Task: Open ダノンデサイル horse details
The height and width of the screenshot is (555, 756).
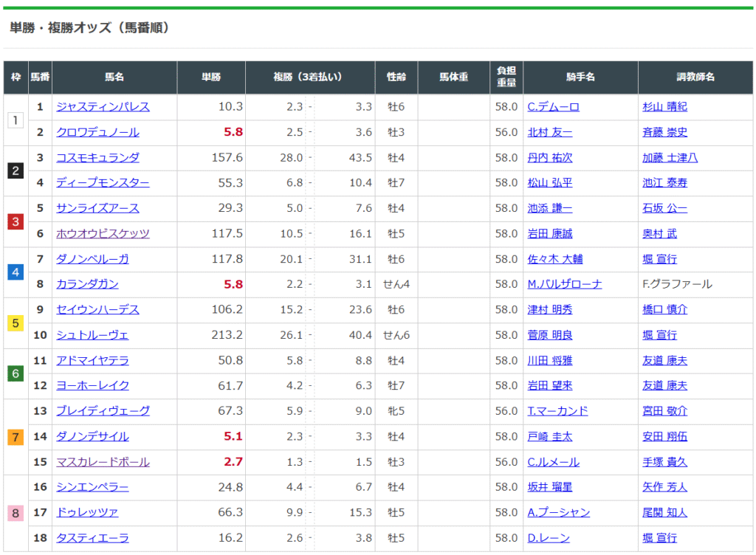Action: pyautogui.click(x=92, y=437)
